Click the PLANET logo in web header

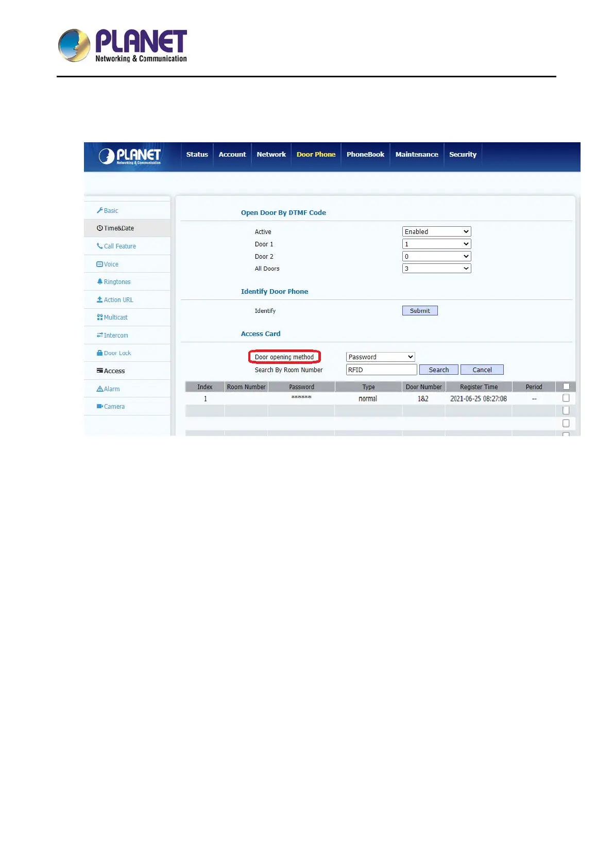[130, 156]
